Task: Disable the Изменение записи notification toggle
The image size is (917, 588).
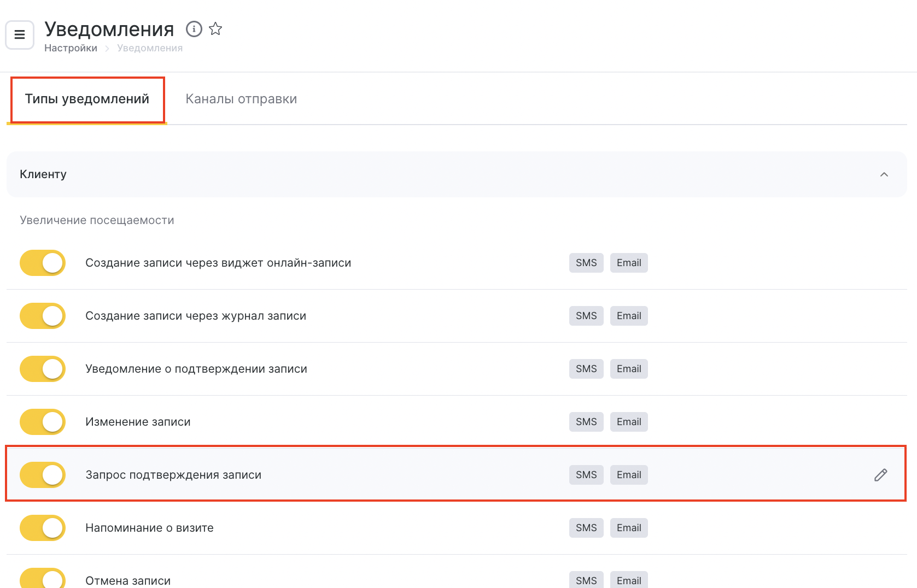Action: pyautogui.click(x=43, y=422)
